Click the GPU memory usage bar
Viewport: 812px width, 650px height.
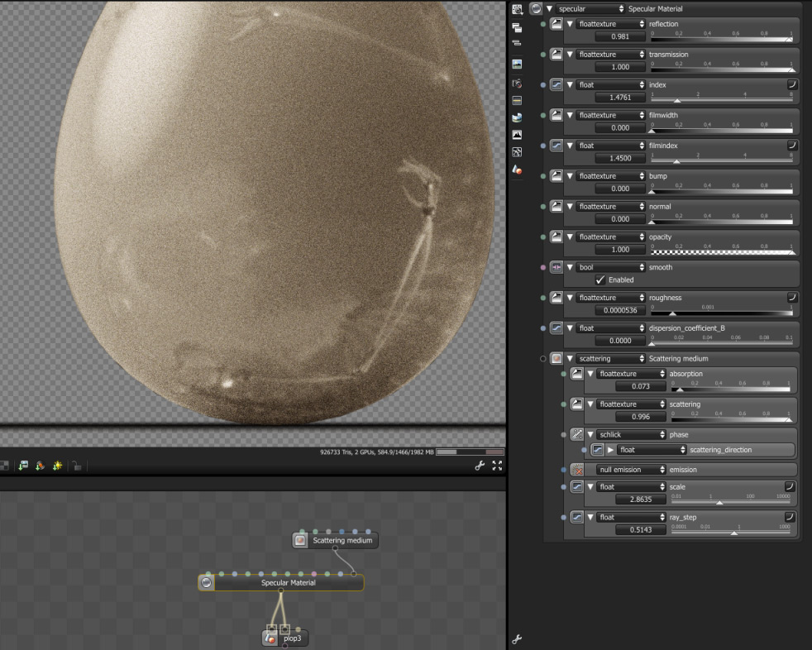coord(470,452)
